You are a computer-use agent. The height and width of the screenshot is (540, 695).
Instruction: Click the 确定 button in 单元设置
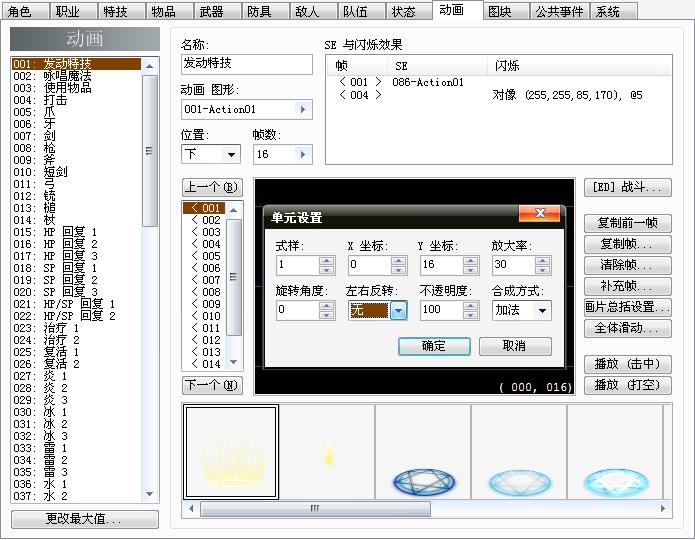(434, 346)
